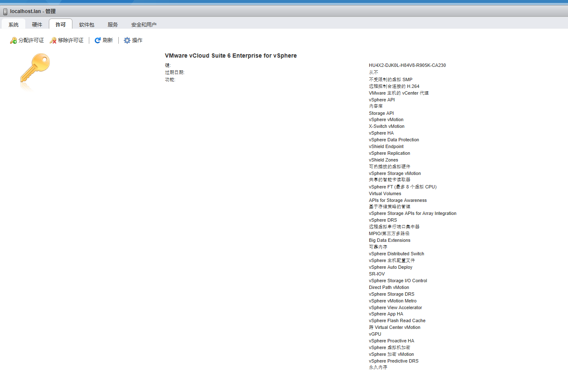Click the 'vGPU' feature
The image size is (568, 392).
coord(375,334)
